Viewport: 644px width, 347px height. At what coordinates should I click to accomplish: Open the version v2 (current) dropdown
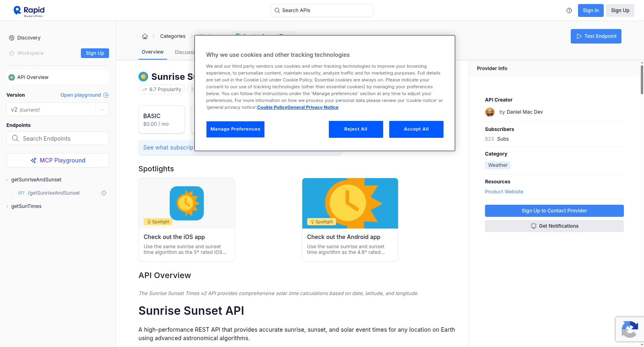point(58,110)
